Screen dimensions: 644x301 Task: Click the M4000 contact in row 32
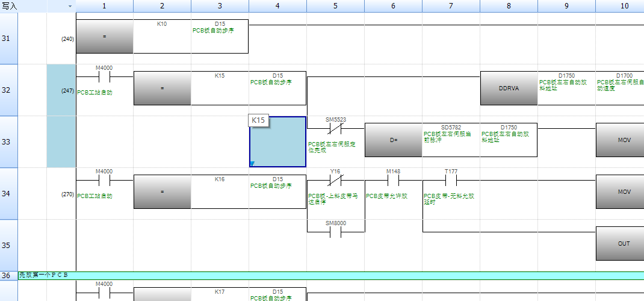click(x=104, y=77)
